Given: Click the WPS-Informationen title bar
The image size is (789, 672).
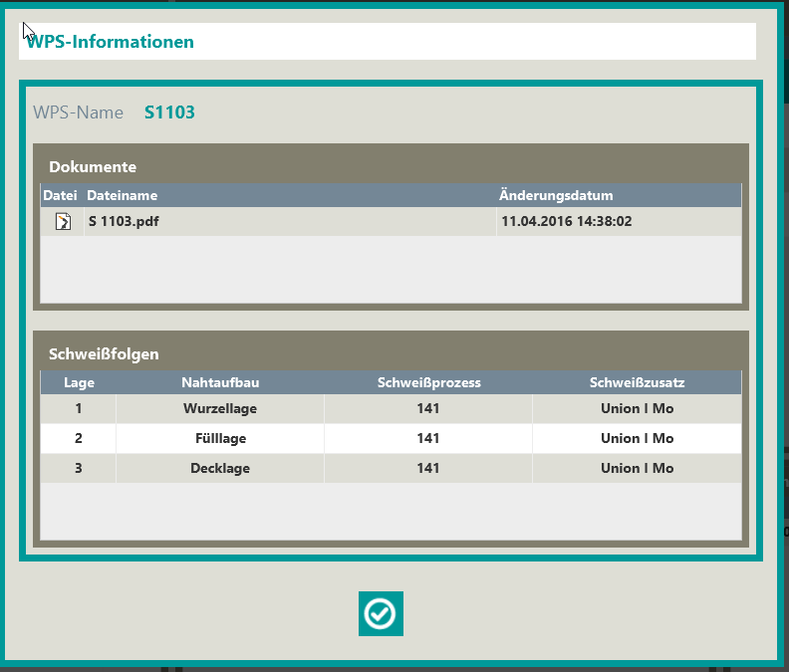Looking at the screenshot, I should tap(388, 42).
